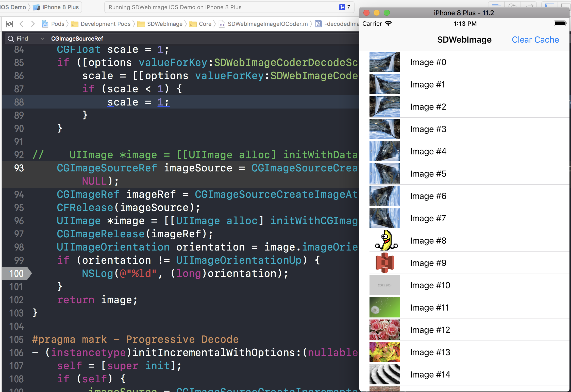Open the Find options dropdown chevron
Image resolution: width=571 pixels, height=392 pixels.
pyautogui.click(x=42, y=39)
